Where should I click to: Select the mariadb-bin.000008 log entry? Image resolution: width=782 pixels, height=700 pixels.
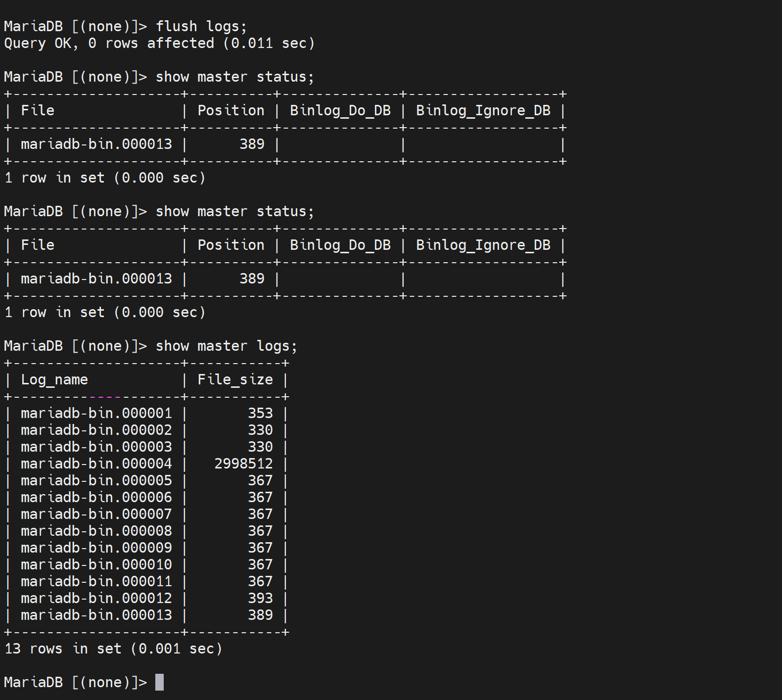click(96, 531)
